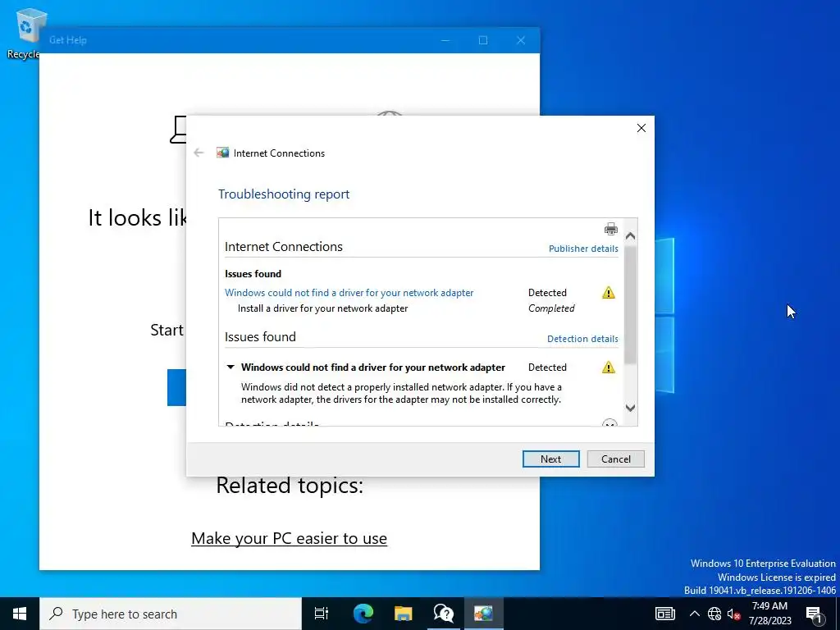The image size is (840, 630).
Task: Collapse the bold network adapter issue triangle
Action: tap(231, 367)
